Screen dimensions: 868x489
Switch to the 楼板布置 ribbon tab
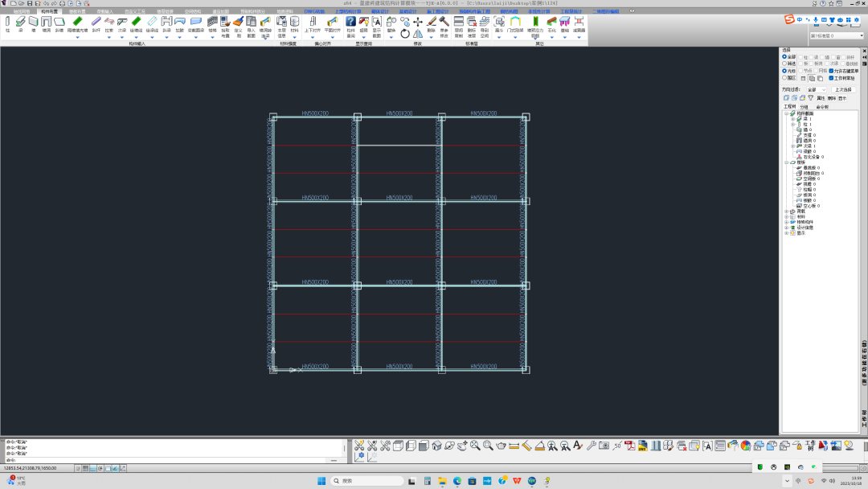[x=77, y=11]
